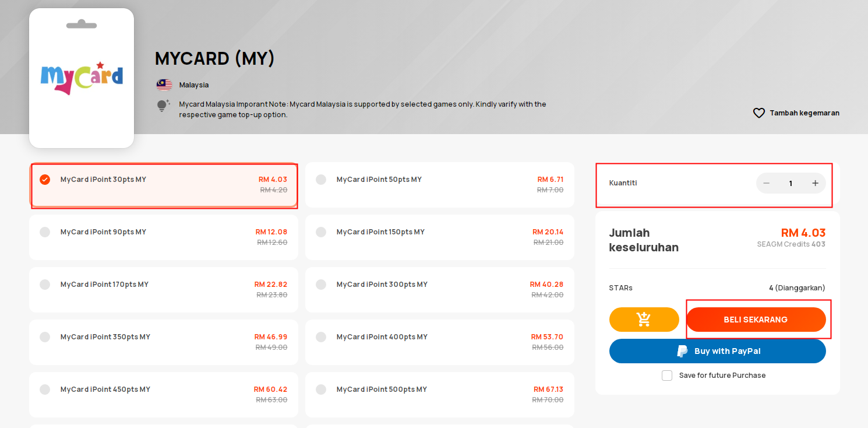Click price RM 40.28 on 300pts card
Viewport: 868px width, 428px height.
point(547,285)
